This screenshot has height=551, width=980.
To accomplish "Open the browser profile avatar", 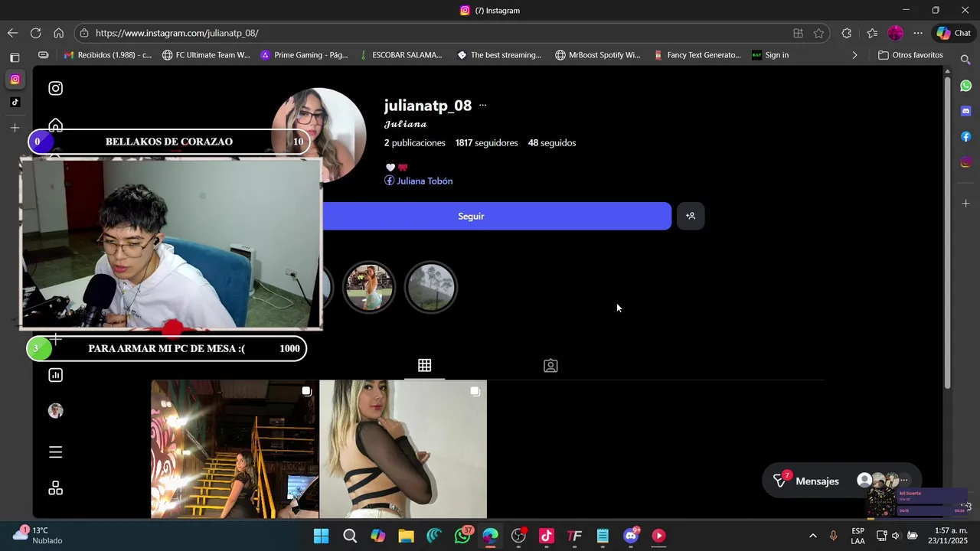I will pyautogui.click(x=895, y=33).
